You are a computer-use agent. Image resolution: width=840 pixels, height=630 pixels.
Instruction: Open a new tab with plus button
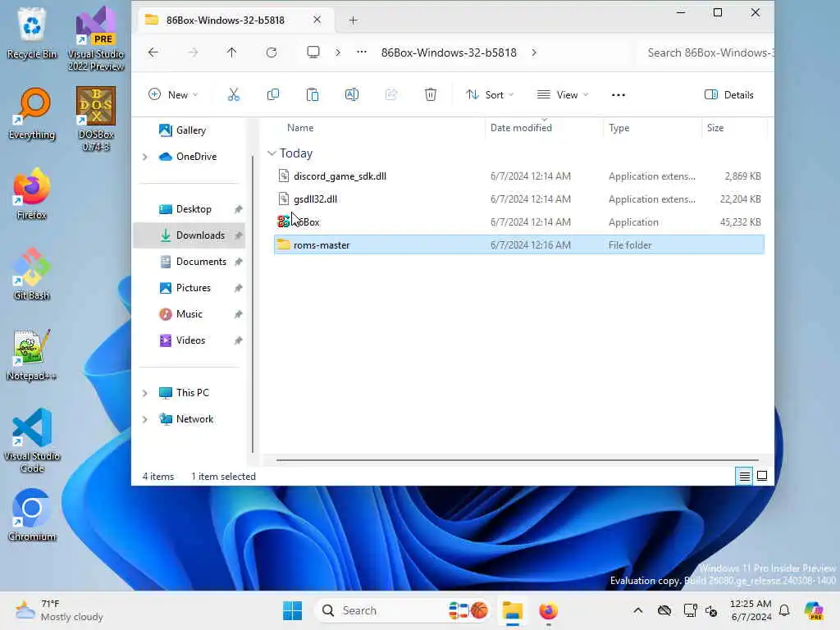pos(353,21)
